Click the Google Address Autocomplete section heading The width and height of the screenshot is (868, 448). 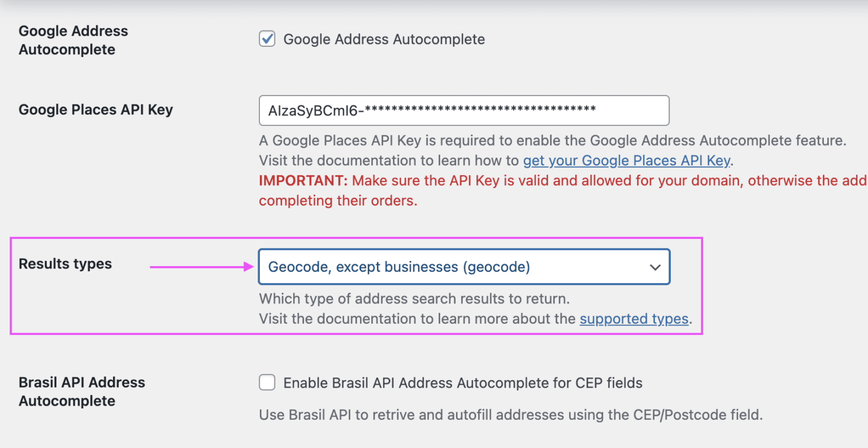click(73, 40)
